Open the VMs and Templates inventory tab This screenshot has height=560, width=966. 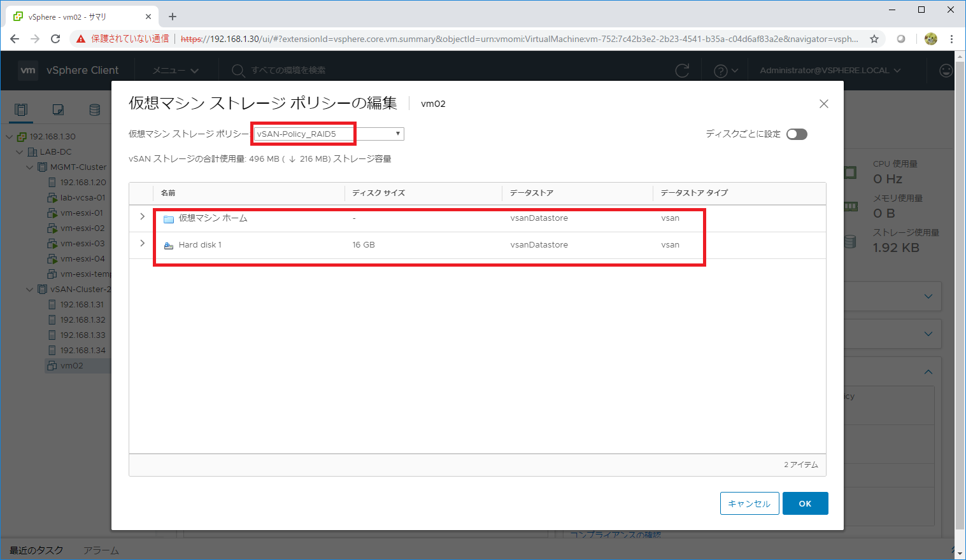click(x=58, y=110)
